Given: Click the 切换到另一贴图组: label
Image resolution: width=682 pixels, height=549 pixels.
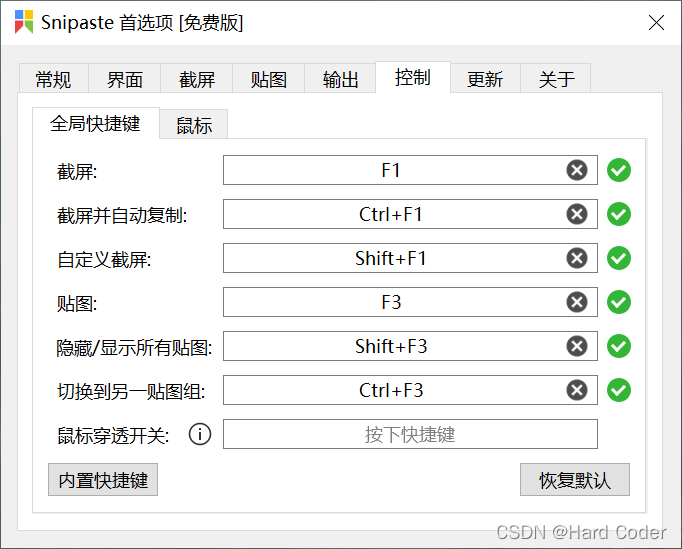Looking at the screenshot, I should point(131,391).
